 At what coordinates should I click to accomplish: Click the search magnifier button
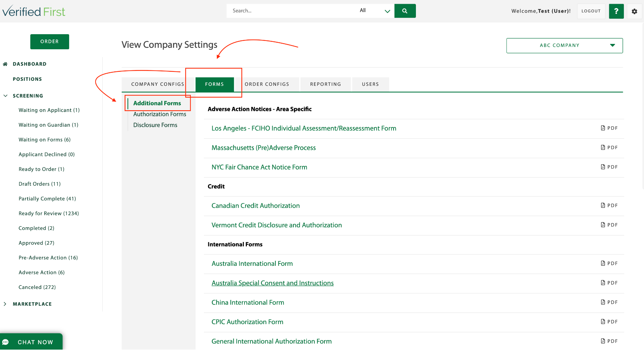405,11
